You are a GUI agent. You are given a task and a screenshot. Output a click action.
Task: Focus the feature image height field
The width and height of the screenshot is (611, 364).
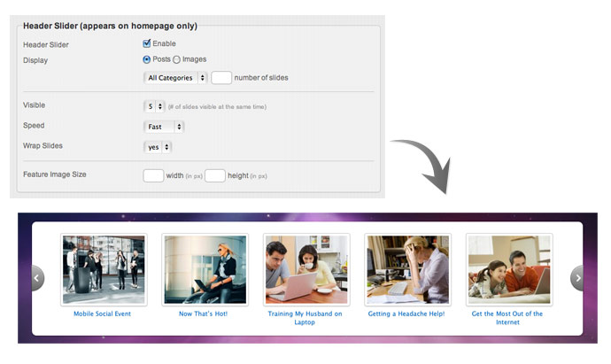coord(215,175)
